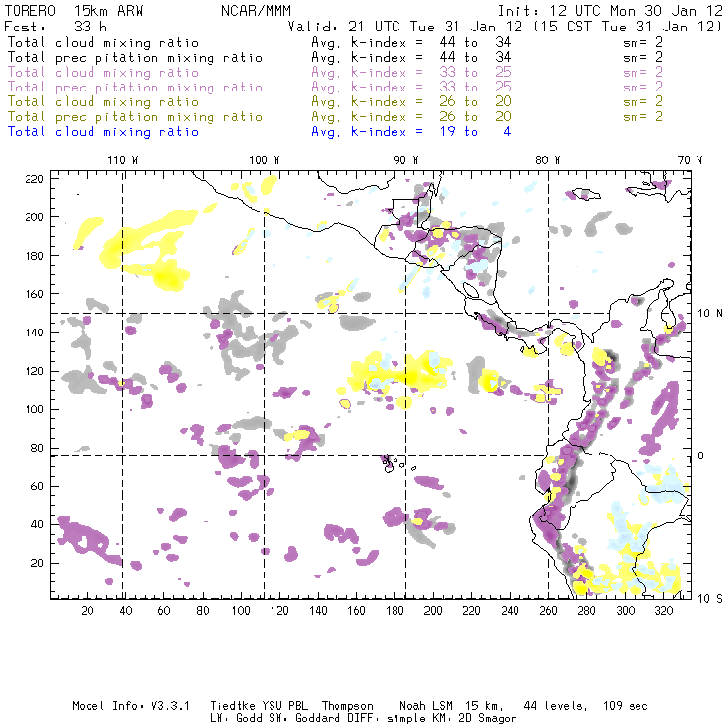The image size is (728, 728).
Task: Click black "Total cloud mixing ratio" legend entry
Action: click(103, 42)
